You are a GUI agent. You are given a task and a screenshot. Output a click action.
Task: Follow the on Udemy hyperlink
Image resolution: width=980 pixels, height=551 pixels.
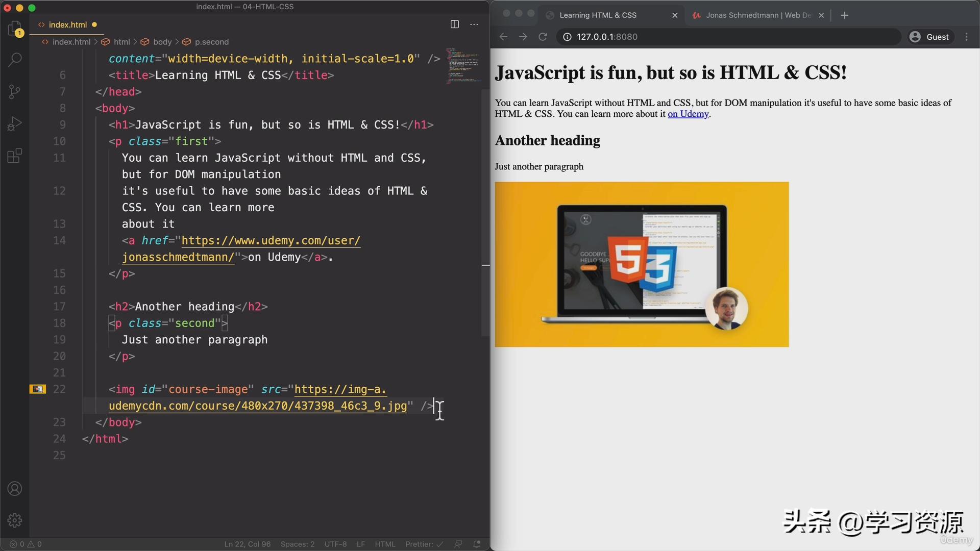tap(688, 114)
